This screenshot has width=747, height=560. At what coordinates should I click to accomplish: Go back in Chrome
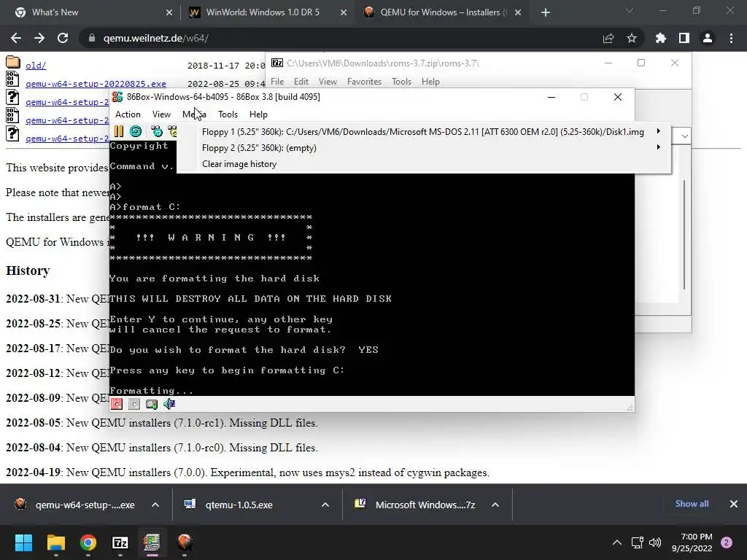(16, 38)
